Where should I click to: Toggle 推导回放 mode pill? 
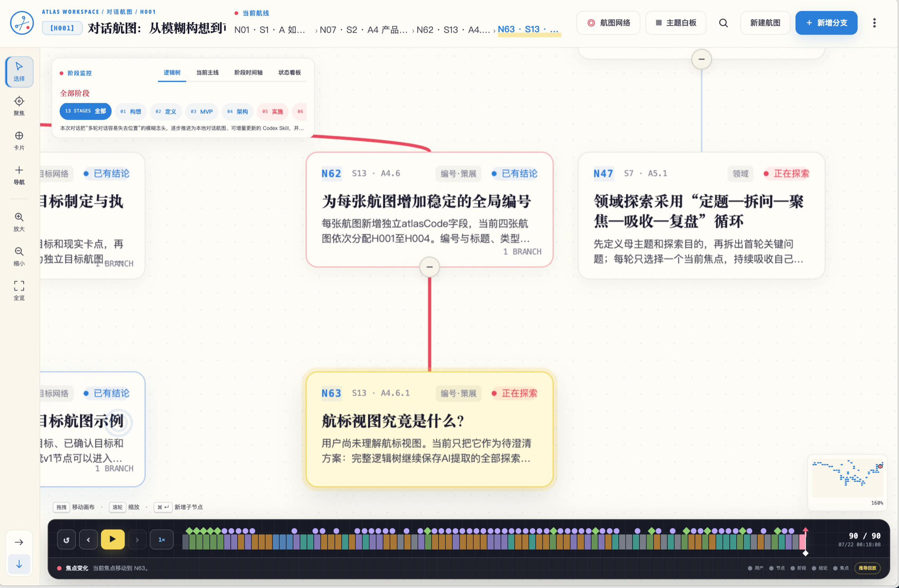tap(868, 568)
